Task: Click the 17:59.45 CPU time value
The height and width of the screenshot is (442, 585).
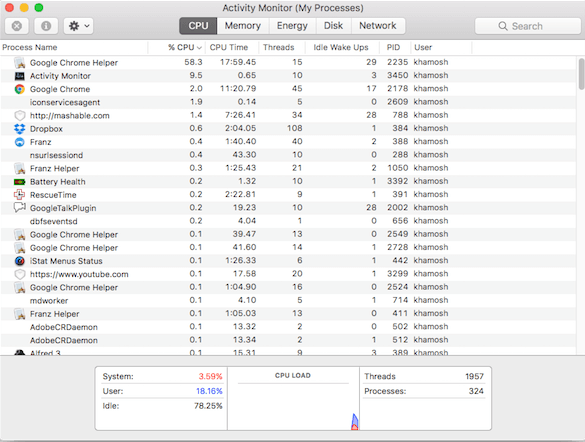Action: point(238,62)
